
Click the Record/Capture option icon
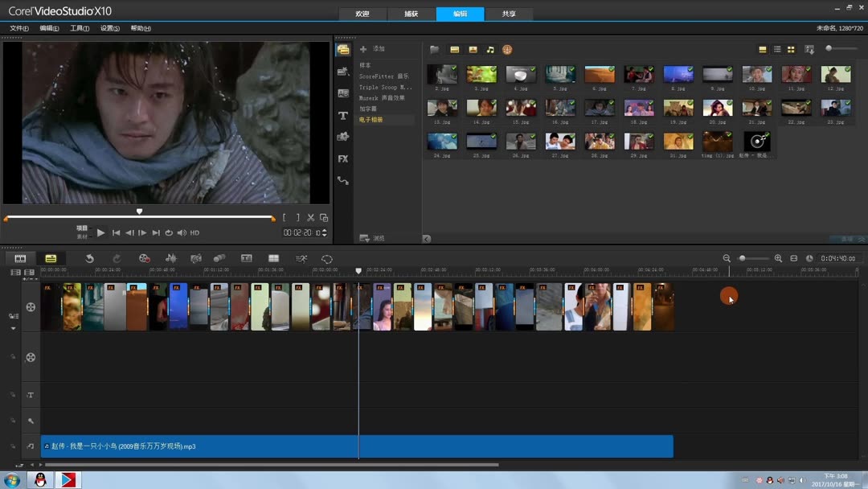pos(145,258)
